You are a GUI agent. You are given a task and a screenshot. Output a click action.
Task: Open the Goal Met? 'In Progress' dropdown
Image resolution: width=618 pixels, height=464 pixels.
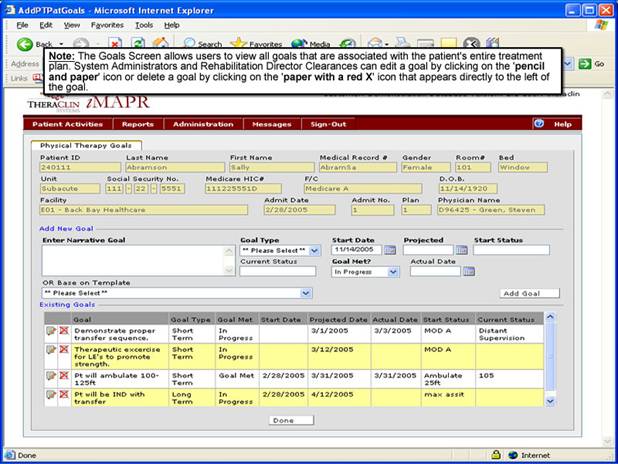tap(393, 272)
